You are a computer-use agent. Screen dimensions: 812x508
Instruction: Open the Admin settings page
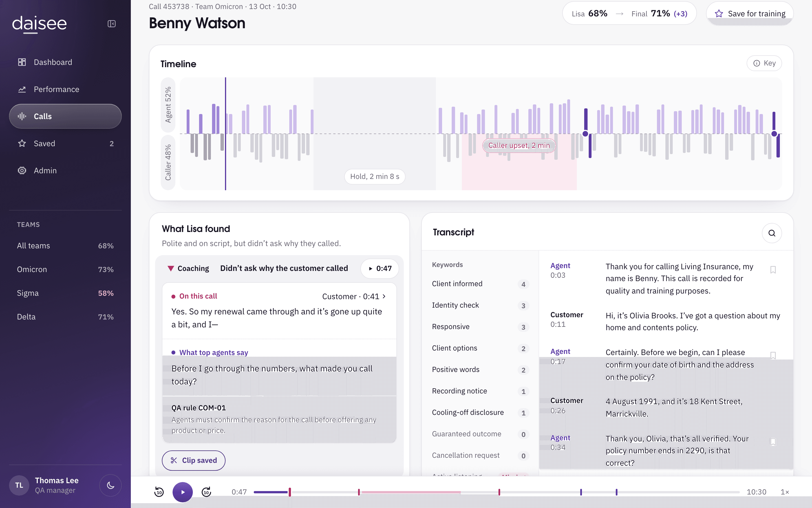click(65, 170)
